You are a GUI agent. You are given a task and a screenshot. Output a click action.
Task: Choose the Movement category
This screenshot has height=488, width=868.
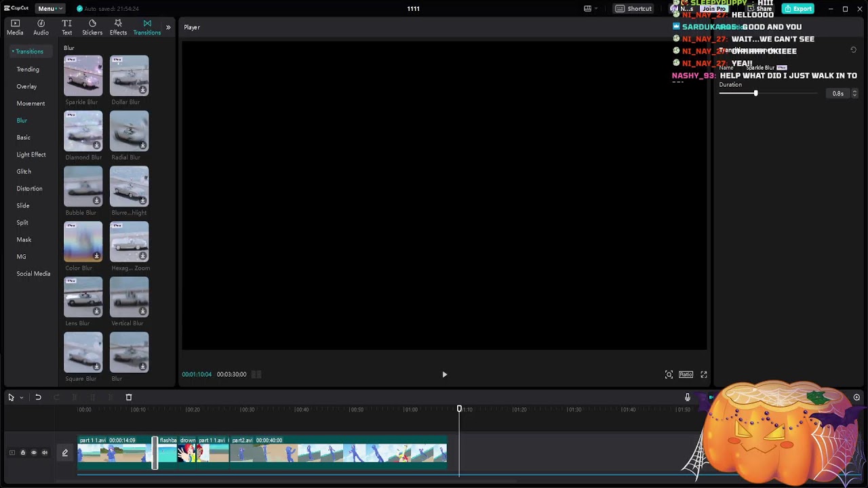pyautogui.click(x=31, y=103)
